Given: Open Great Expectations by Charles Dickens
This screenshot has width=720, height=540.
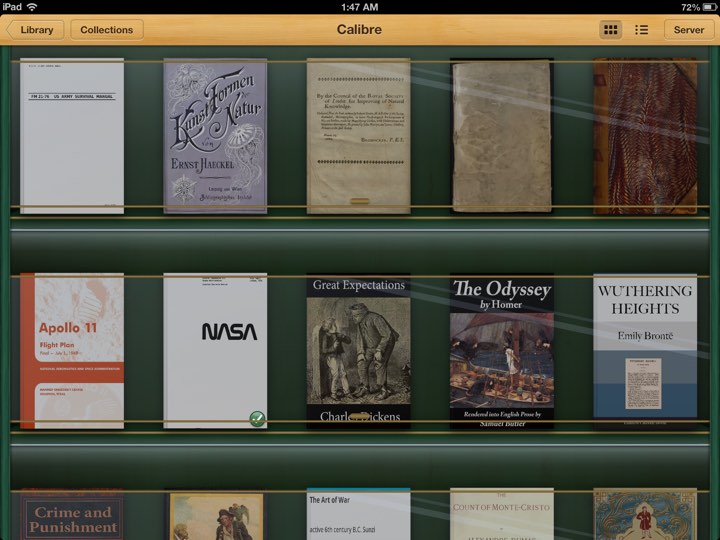Looking at the screenshot, I should (359, 351).
